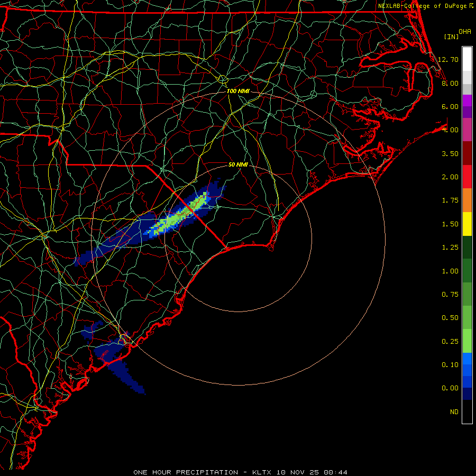Click the ND legend label
The width and height of the screenshot is (476, 476).
(x=454, y=412)
